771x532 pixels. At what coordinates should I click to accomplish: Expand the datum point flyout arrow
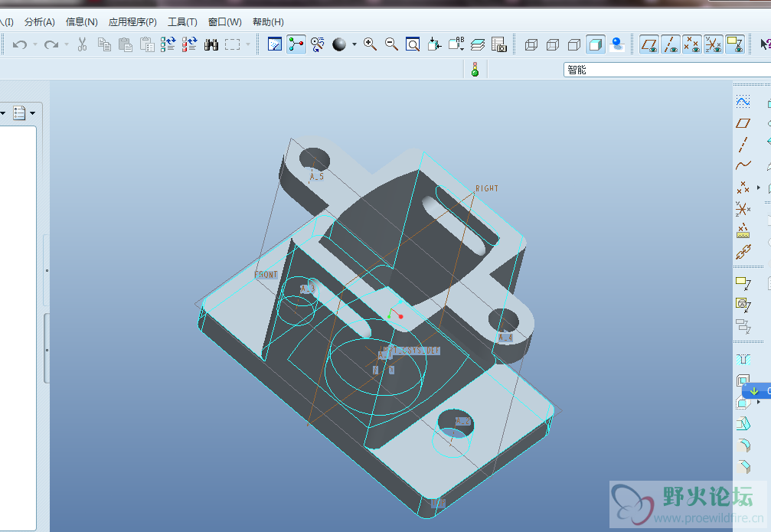tap(759, 188)
